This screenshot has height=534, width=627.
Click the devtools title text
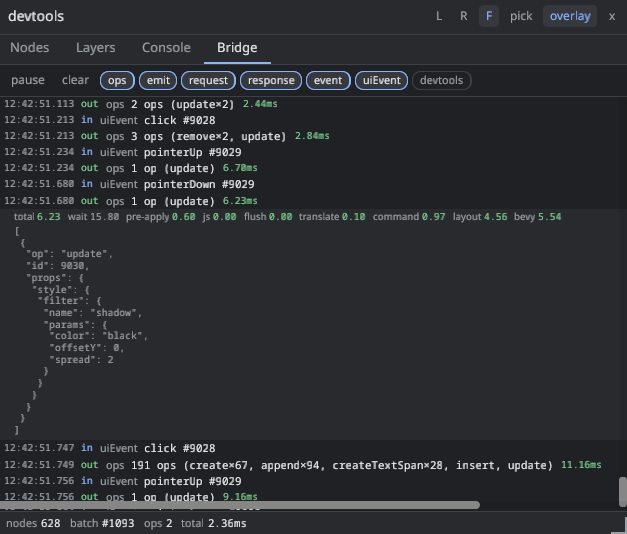click(36, 16)
